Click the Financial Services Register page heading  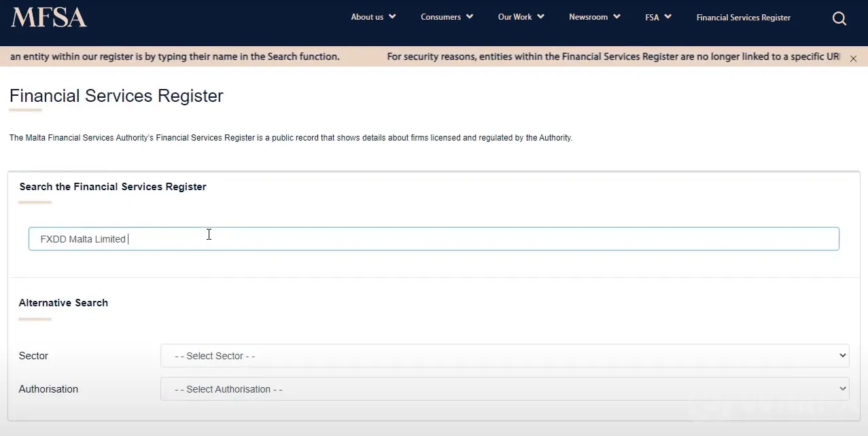[x=116, y=96]
